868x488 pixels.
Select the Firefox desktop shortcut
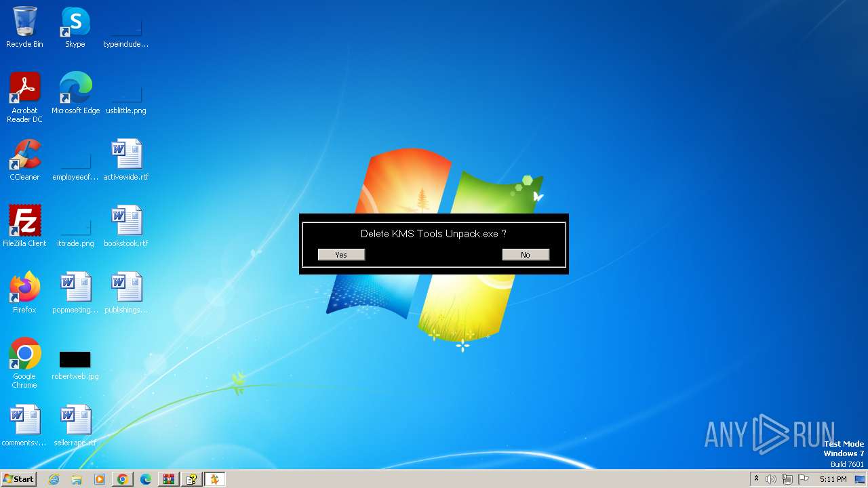24,293
